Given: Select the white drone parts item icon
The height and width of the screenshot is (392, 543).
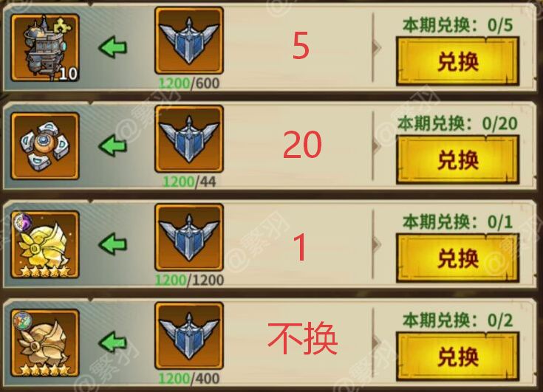Looking at the screenshot, I should click(45, 146).
